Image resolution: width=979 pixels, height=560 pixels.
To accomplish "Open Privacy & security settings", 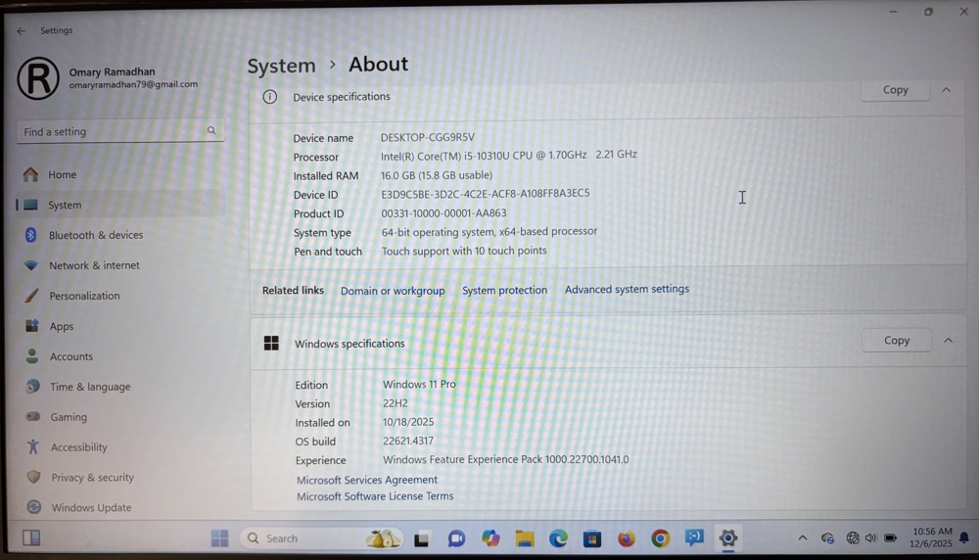I will click(92, 478).
